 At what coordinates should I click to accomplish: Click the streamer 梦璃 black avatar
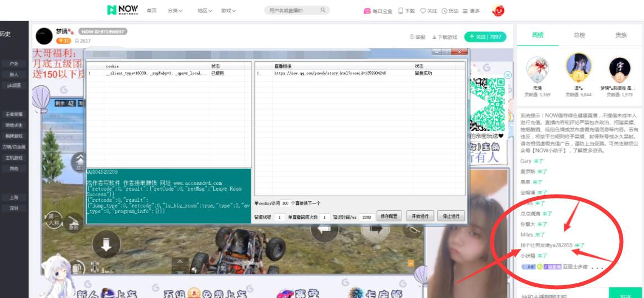[x=44, y=37]
